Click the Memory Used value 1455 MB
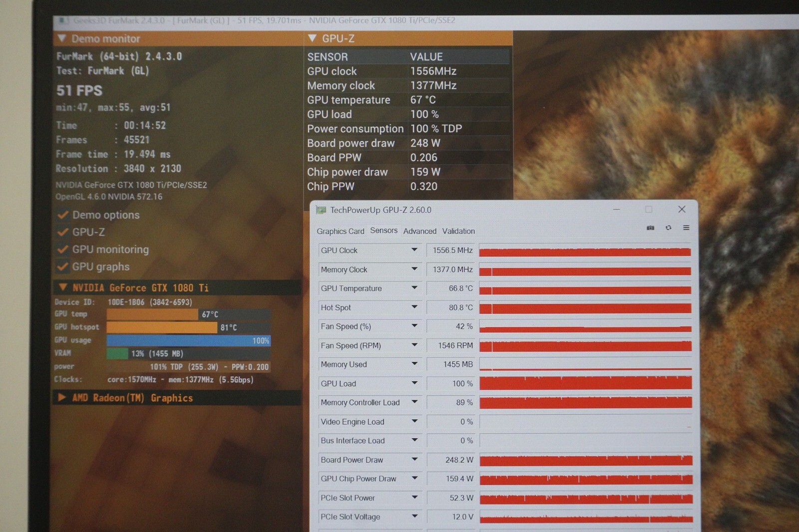 click(458, 364)
